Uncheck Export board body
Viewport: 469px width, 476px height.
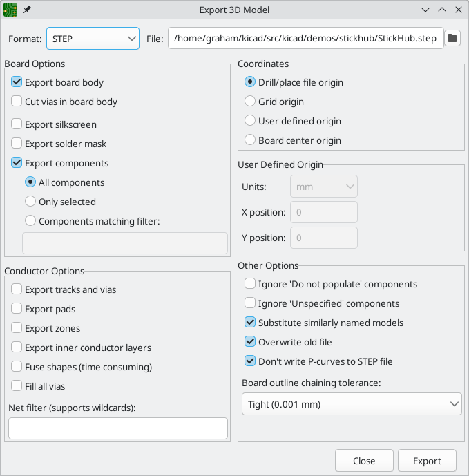point(17,82)
